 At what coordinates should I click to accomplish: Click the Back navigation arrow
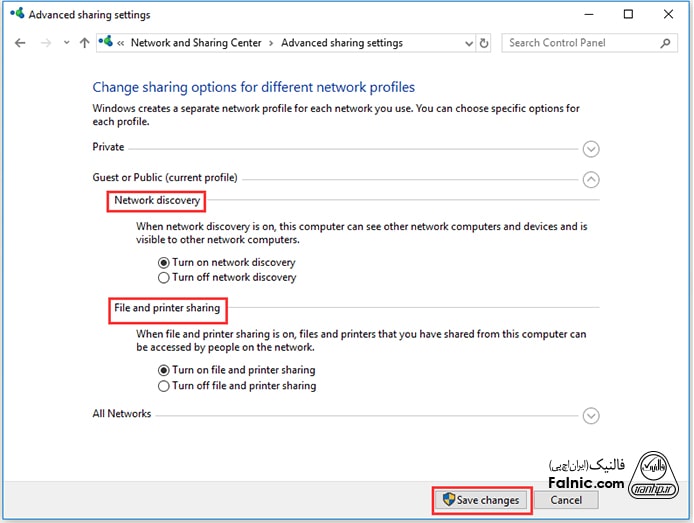(20, 43)
